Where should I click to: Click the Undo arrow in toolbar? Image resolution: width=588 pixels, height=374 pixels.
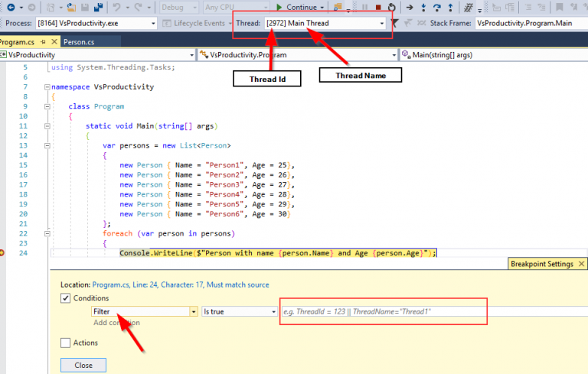tap(117, 7)
